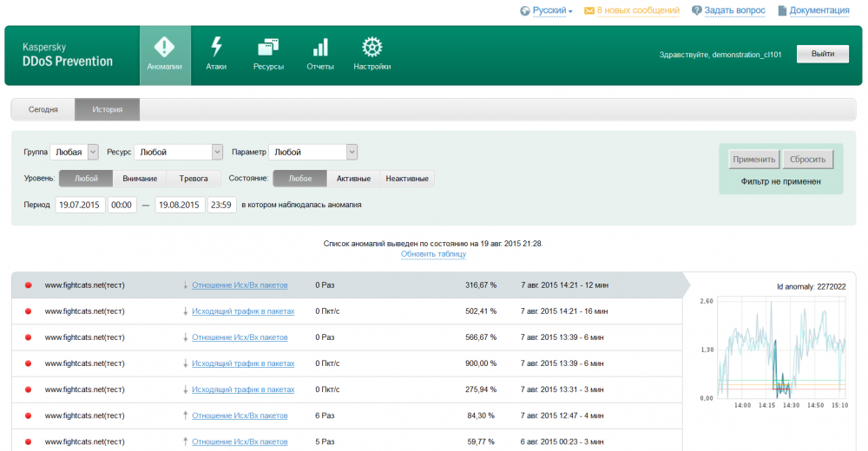Screen dimensions: 868x451
Task: Expand the Группа dropdown
Action: tap(93, 152)
